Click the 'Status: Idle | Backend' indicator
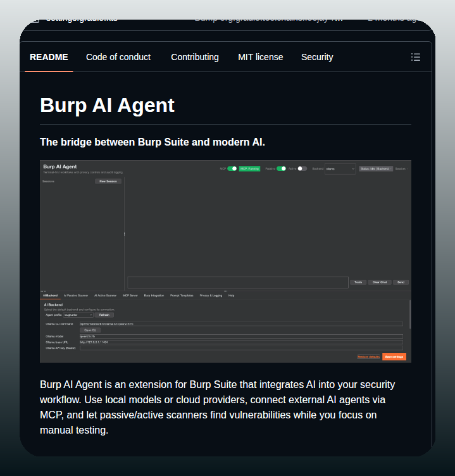The width and height of the screenshot is (455, 476). pos(376,168)
